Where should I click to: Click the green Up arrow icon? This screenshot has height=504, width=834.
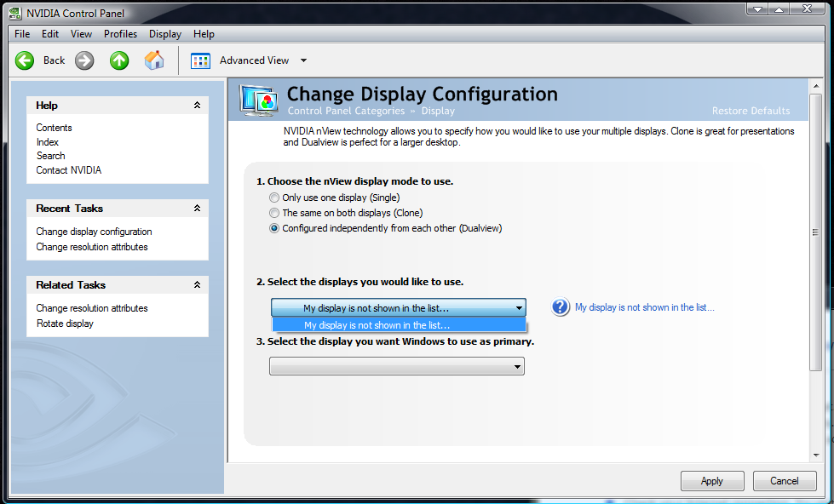point(119,60)
